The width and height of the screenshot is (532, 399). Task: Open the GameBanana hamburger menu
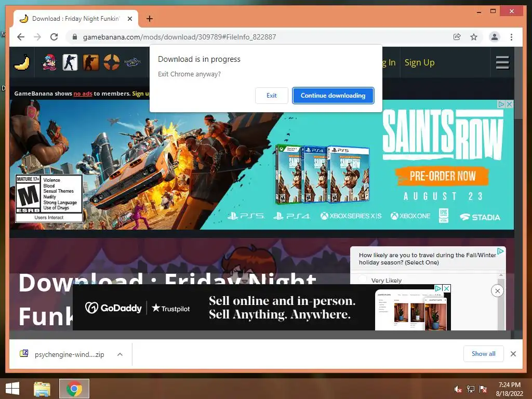[x=502, y=63]
